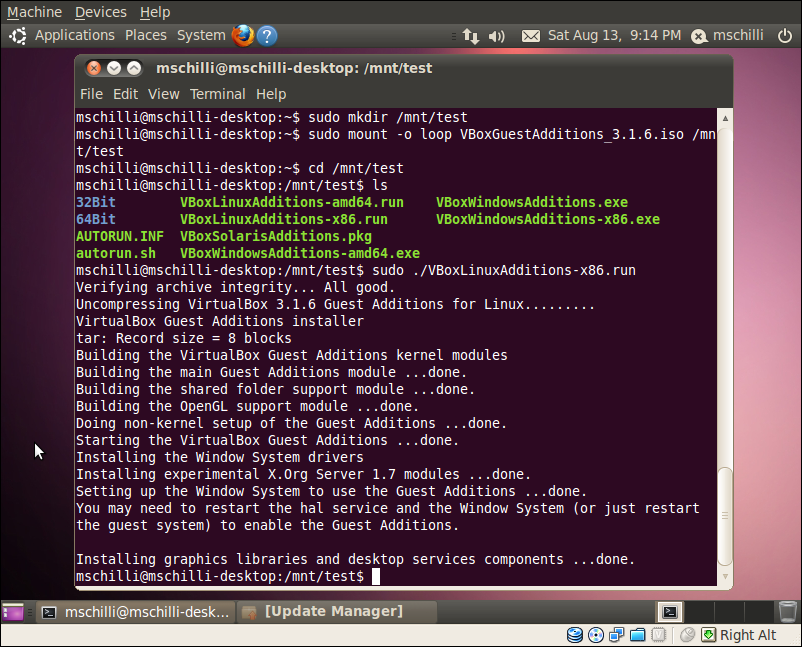Image resolution: width=802 pixels, height=647 pixels.
Task: Click the VirtualBox optical CD/DVD icon
Action: click(x=596, y=635)
